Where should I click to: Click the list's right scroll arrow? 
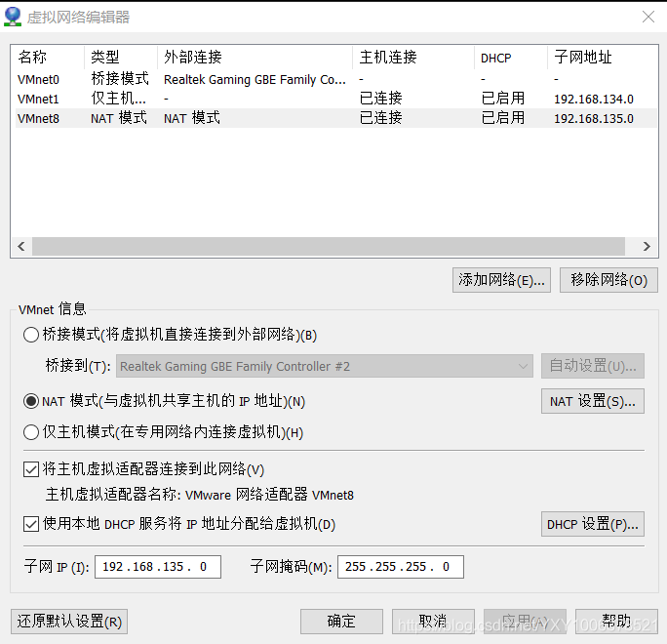(x=647, y=247)
